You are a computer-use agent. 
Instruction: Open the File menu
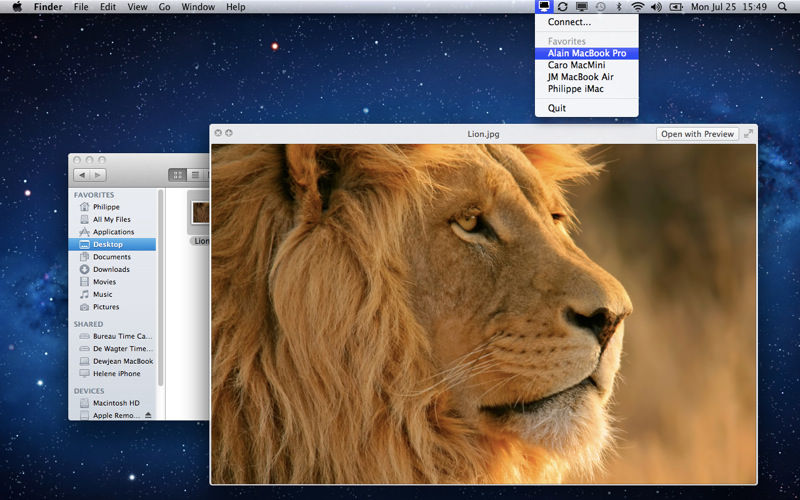point(81,7)
